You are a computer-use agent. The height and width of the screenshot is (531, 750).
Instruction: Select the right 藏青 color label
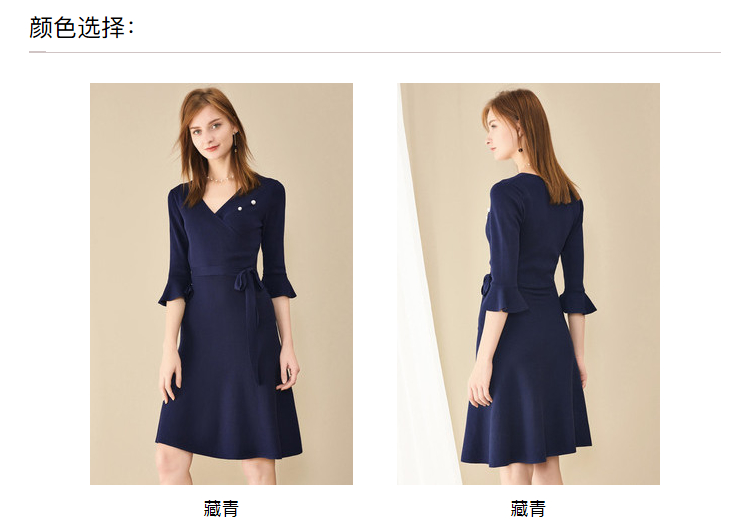pyautogui.click(x=528, y=509)
